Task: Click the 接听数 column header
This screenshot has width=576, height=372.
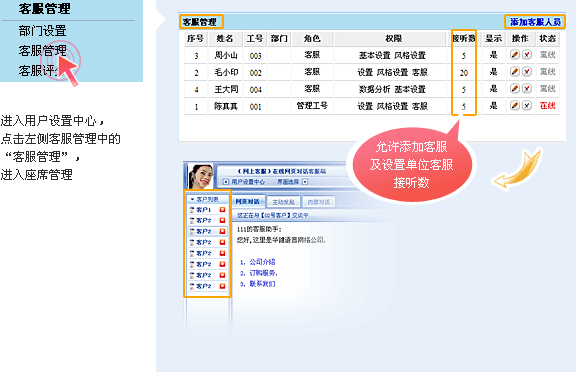Action: [x=464, y=38]
